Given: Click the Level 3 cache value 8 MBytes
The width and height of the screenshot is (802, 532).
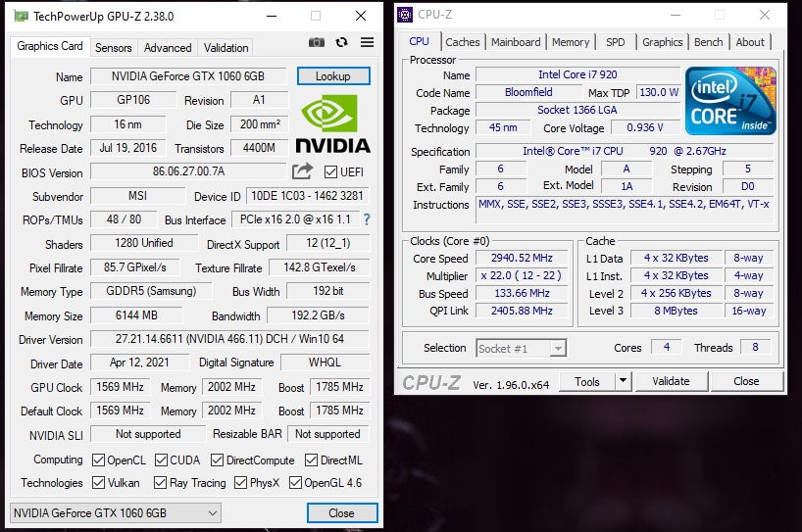Looking at the screenshot, I should tap(677, 311).
